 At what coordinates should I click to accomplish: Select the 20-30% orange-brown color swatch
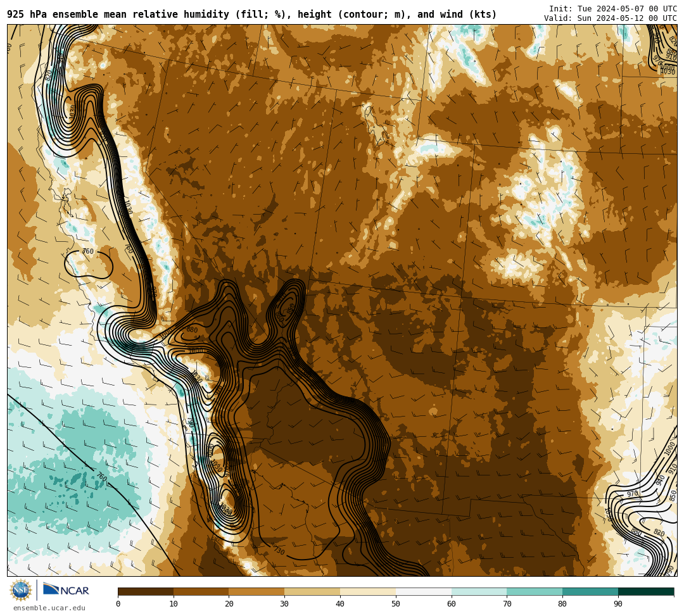pos(257,591)
